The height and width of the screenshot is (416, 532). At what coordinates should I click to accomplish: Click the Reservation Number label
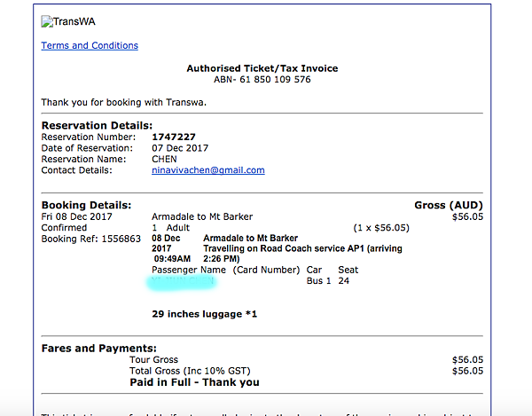pos(88,137)
